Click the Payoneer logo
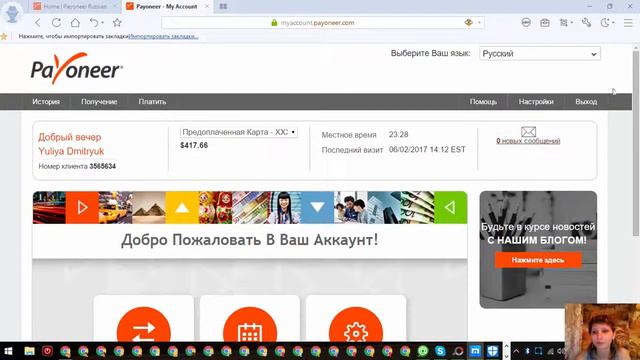Screen dimensions: 640x360 (77, 69)
